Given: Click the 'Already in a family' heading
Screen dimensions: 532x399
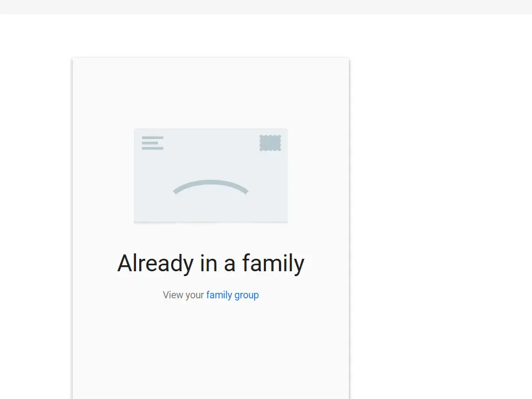Looking at the screenshot, I should pyautogui.click(x=211, y=263).
